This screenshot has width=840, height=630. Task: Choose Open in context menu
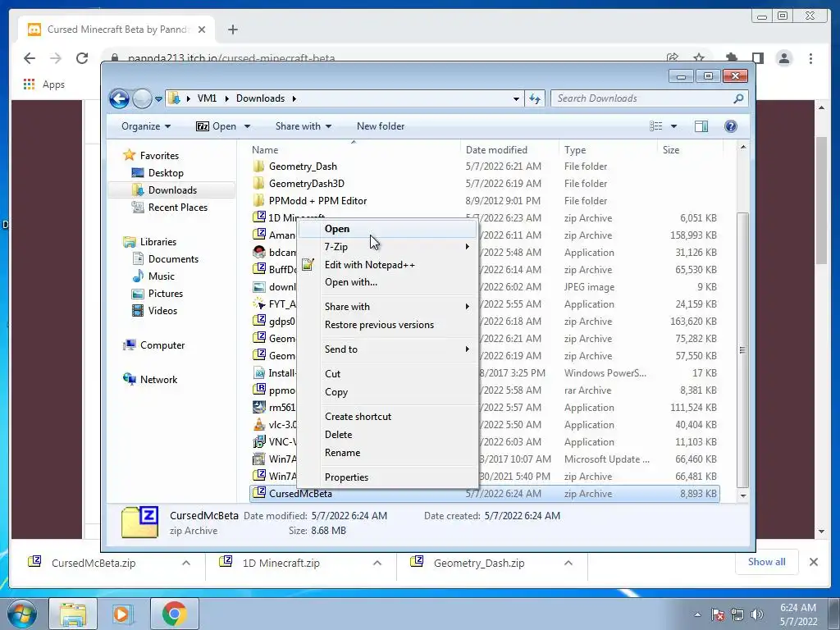[x=387, y=230]
